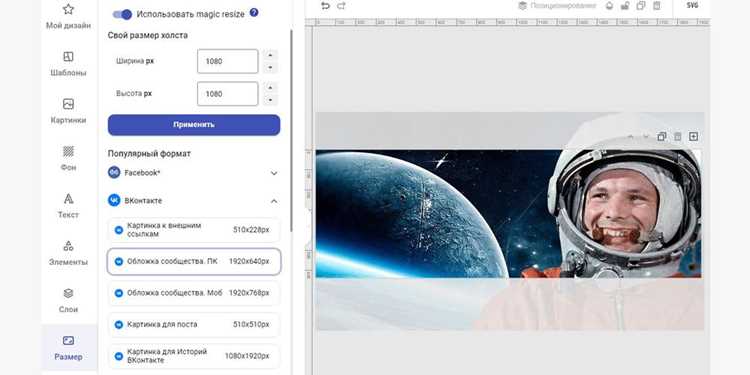
Task: Click the undo arrow icon
Action: [325, 6]
